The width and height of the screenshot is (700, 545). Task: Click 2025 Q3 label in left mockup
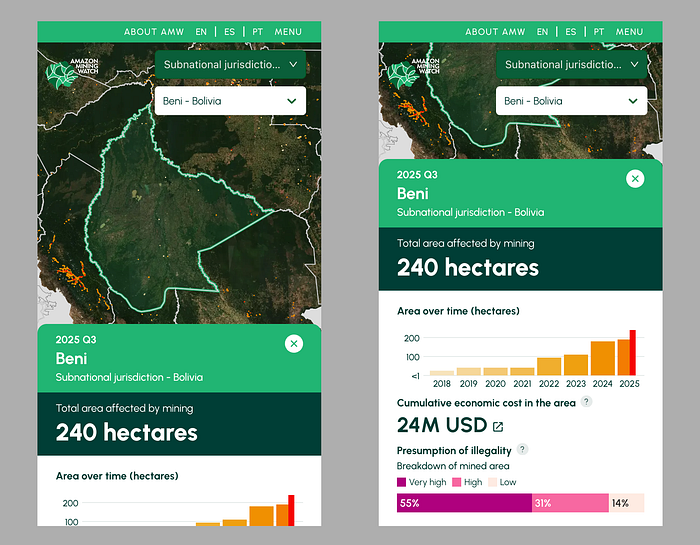point(76,340)
